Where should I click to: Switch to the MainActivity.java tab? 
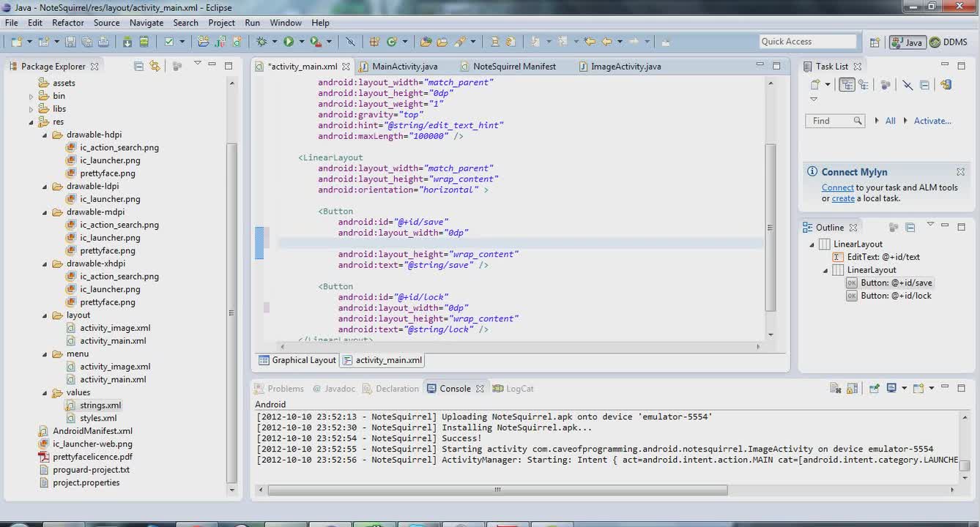[404, 66]
